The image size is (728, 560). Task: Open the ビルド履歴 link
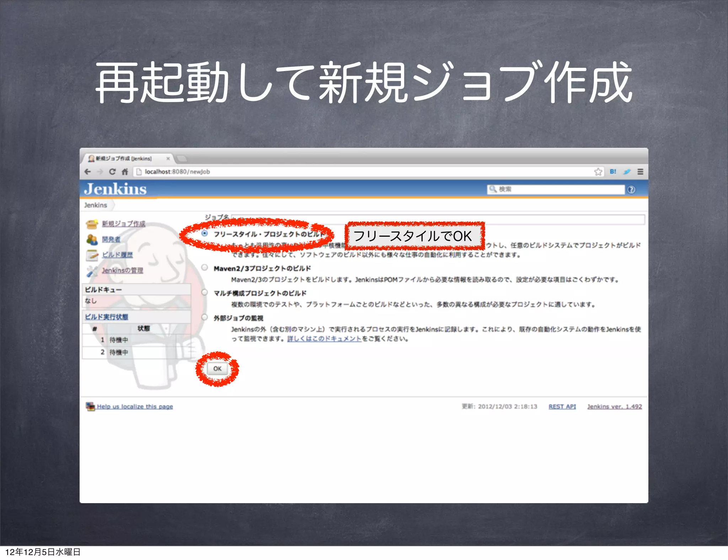[117, 255]
